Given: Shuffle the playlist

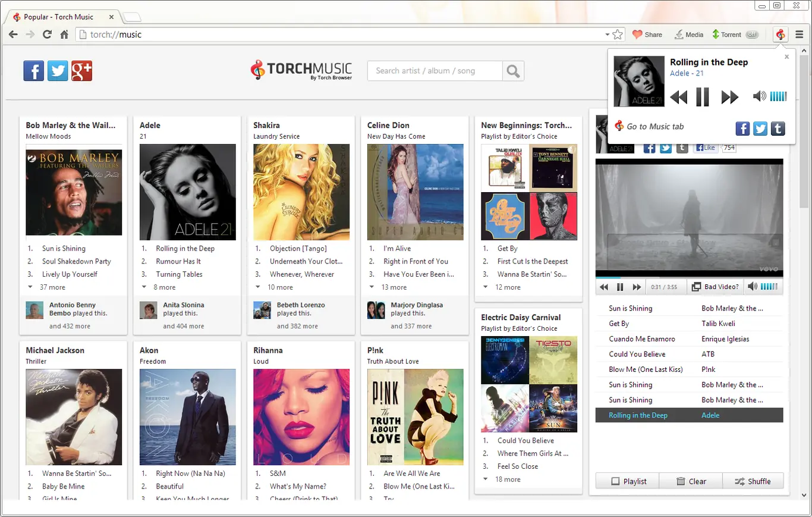Looking at the screenshot, I should 753,481.
